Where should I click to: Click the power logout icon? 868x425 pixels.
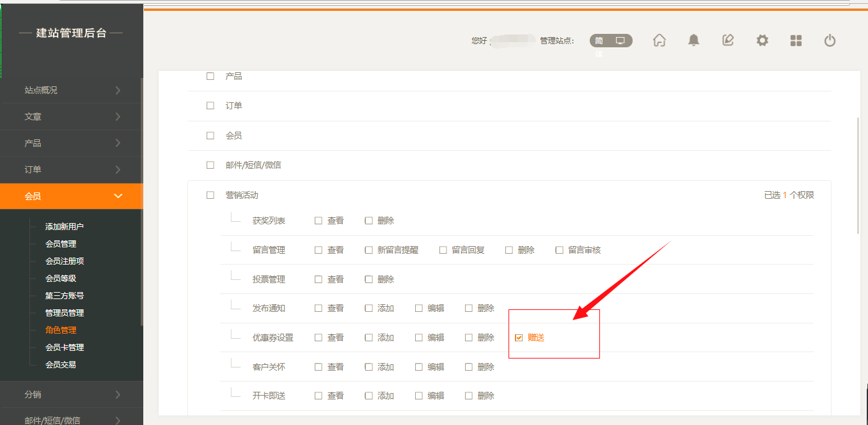[x=830, y=40]
